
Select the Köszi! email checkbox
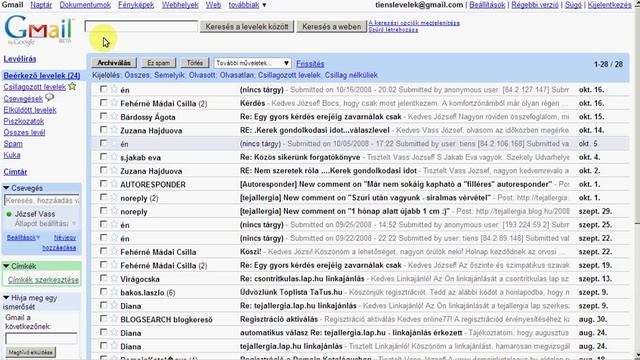click(x=104, y=251)
